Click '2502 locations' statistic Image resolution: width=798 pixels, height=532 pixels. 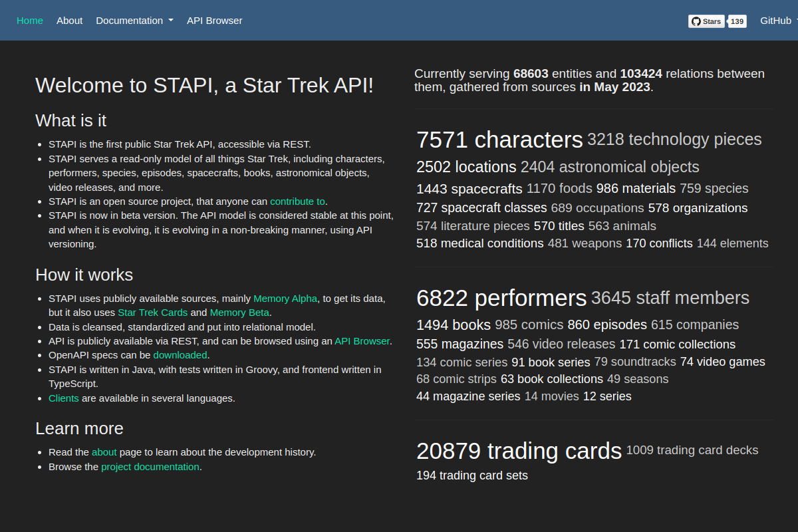466,166
